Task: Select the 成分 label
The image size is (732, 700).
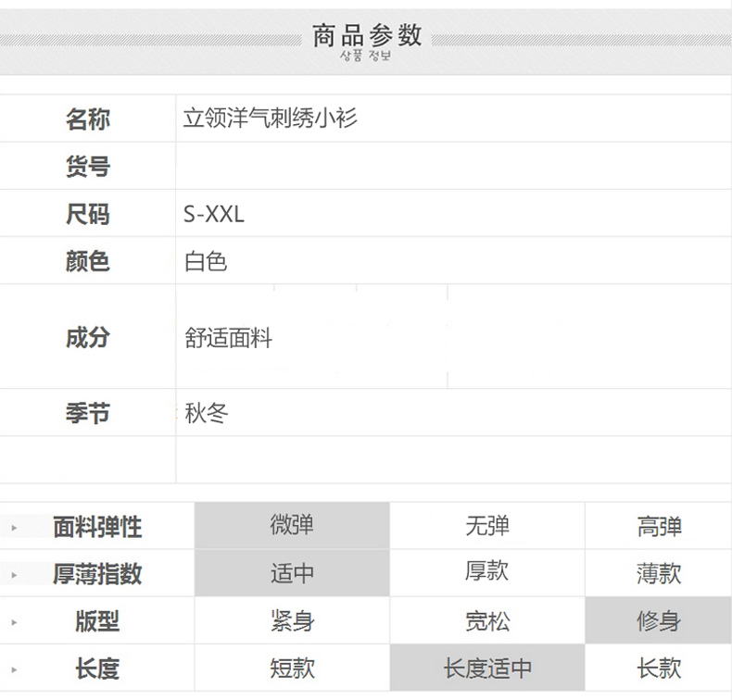Action: click(88, 337)
